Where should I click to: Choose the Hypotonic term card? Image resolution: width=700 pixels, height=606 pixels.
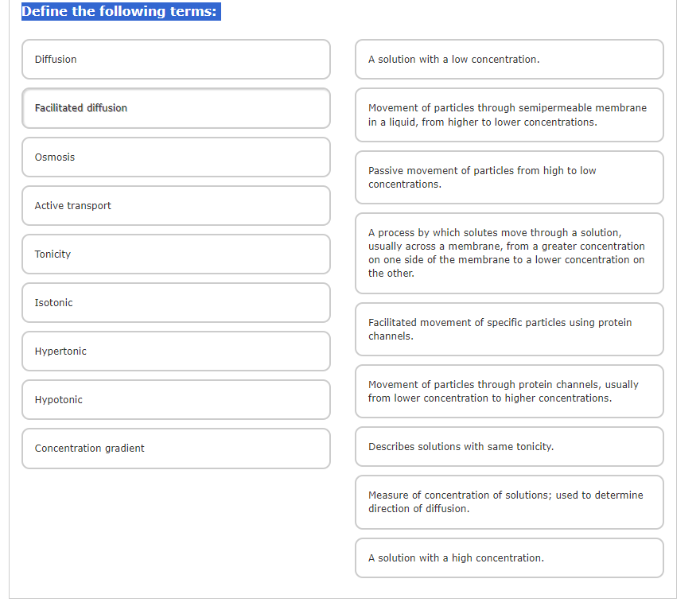(x=176, y=400)
